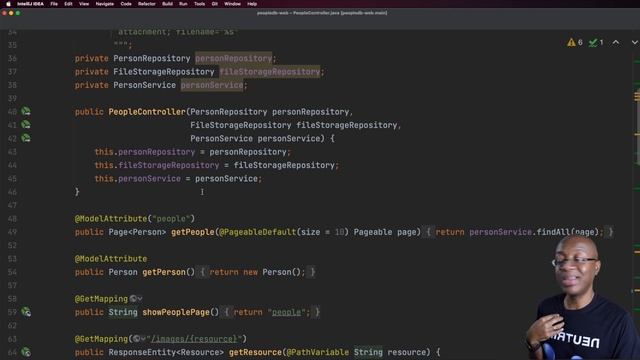Open the Navigate menu
The width and height of the screenshot is (640, 360).
(104, 4)
